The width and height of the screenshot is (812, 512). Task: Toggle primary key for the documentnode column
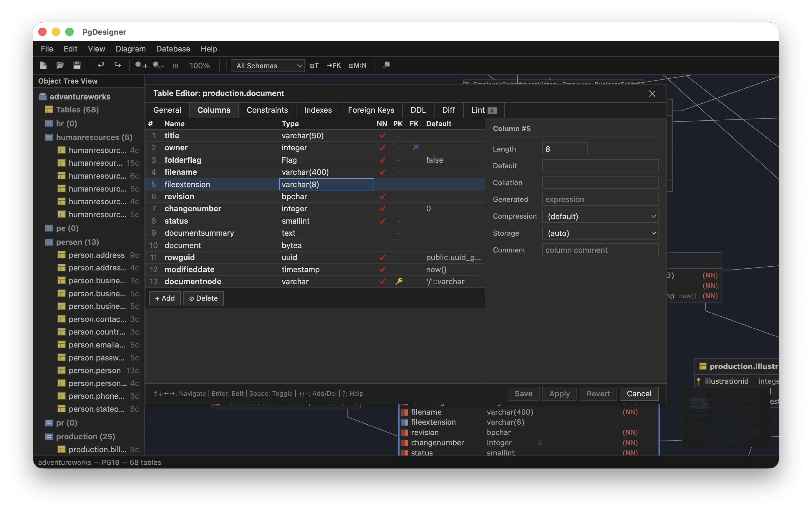tap(399, 281)
